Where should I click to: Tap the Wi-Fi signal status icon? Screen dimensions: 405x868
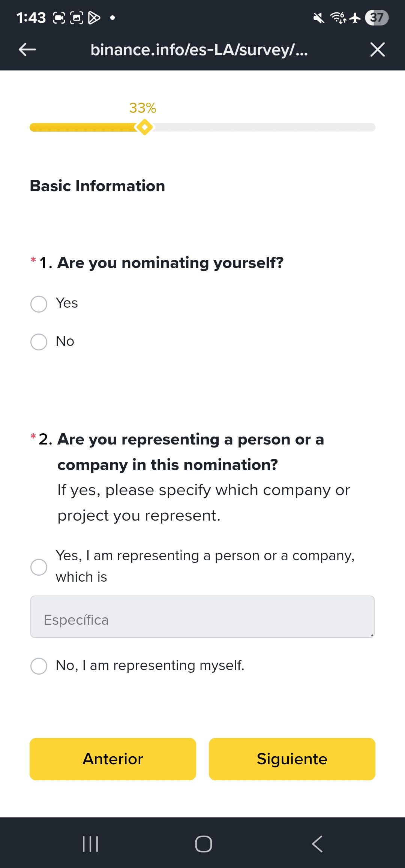(x=338, y=18)
